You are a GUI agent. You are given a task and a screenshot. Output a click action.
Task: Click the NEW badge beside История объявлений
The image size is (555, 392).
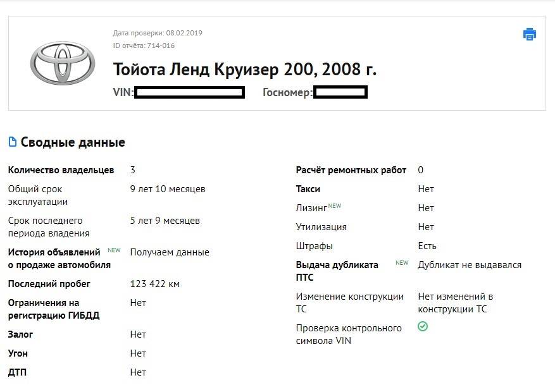pyautogui.click(x=114, y=250)
